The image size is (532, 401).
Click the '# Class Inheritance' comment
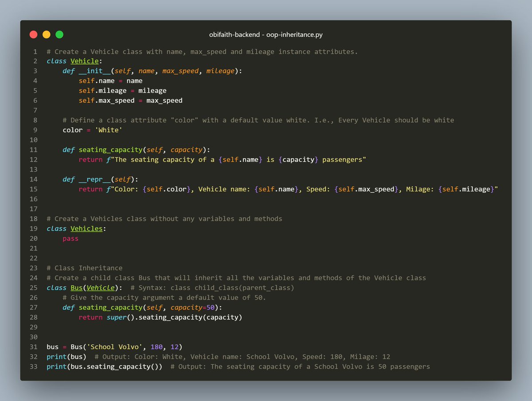pos(85,268)
